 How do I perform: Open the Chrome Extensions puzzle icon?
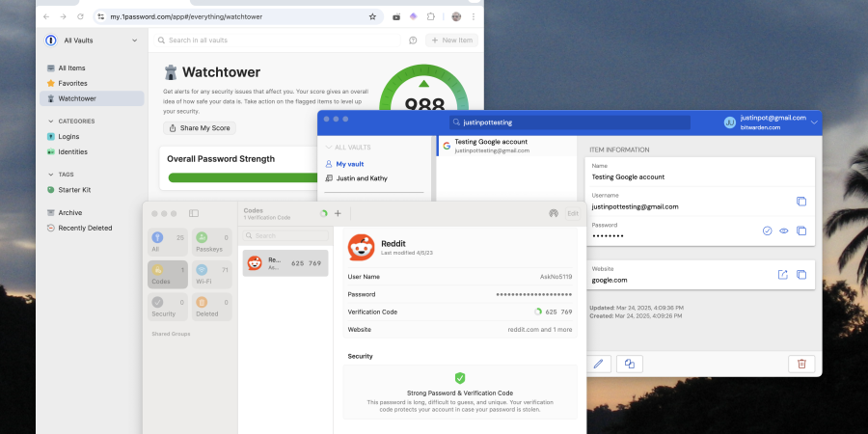[x=431, y=16]
